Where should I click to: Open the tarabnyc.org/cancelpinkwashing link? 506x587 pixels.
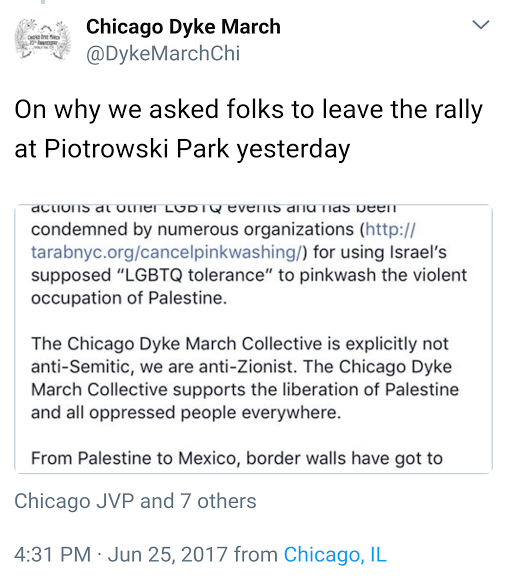(168, 252)
